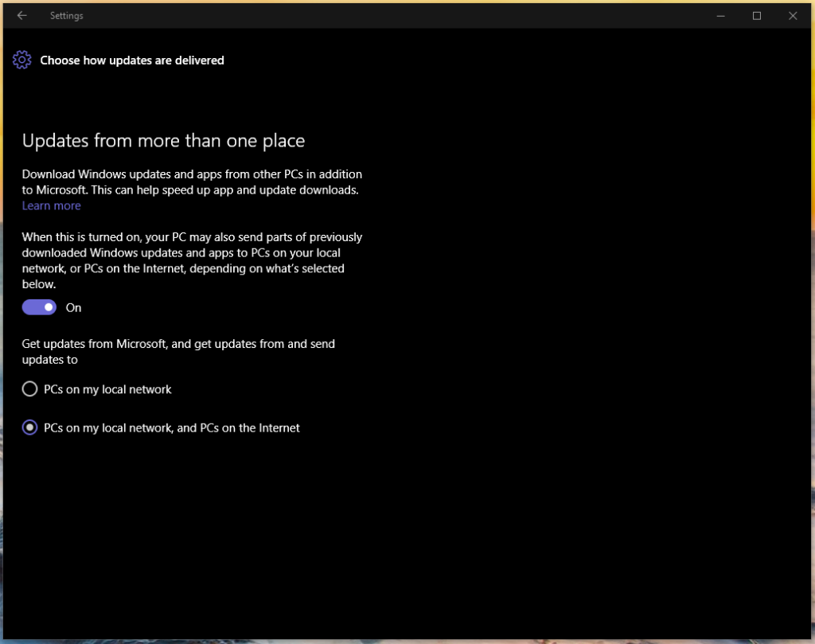Click the "Get updates from Microsoft" description text
The image size is (815, 644).
(x=178, y=351)
